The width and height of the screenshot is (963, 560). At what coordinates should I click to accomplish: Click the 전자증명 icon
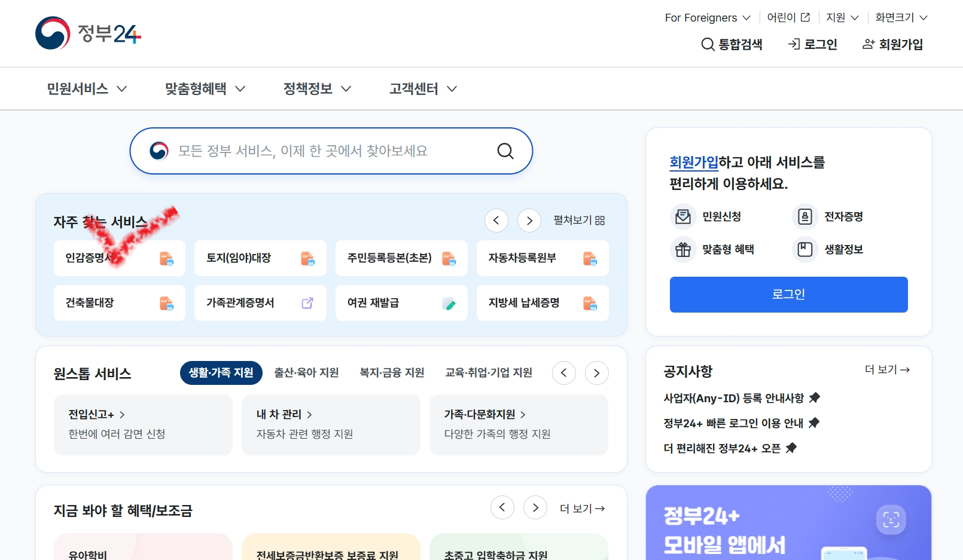[x=805, y=216]
